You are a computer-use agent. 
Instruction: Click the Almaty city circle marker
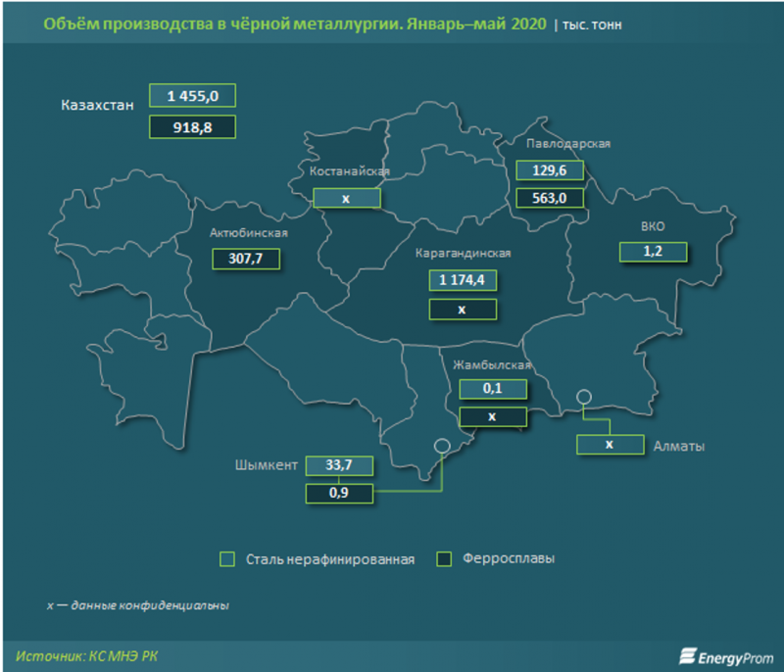click(x=584, y=397)
